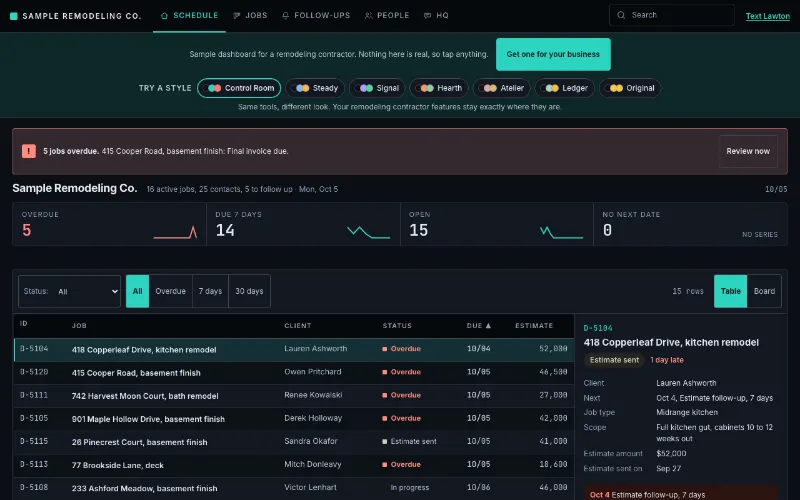This screenshot has width=800, height=500.
Task: Open the Schedule tab
Action: 189,16
